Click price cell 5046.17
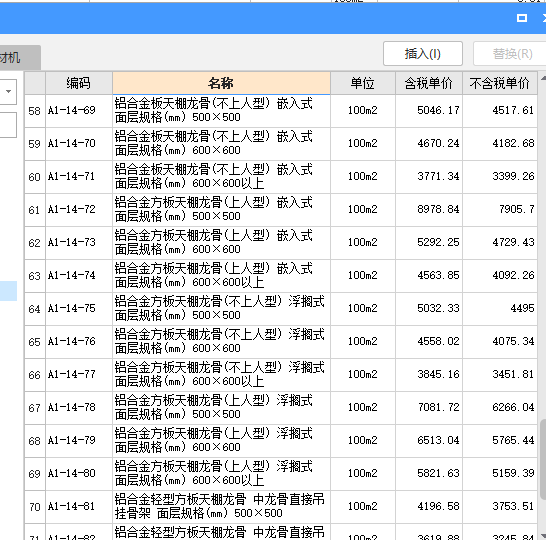Screen dimensions: 546x540 429,111
